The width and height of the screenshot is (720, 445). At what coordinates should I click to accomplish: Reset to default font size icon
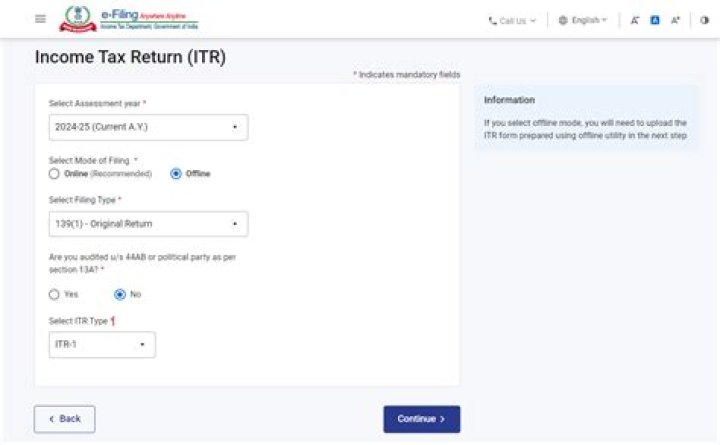(656, 20)
